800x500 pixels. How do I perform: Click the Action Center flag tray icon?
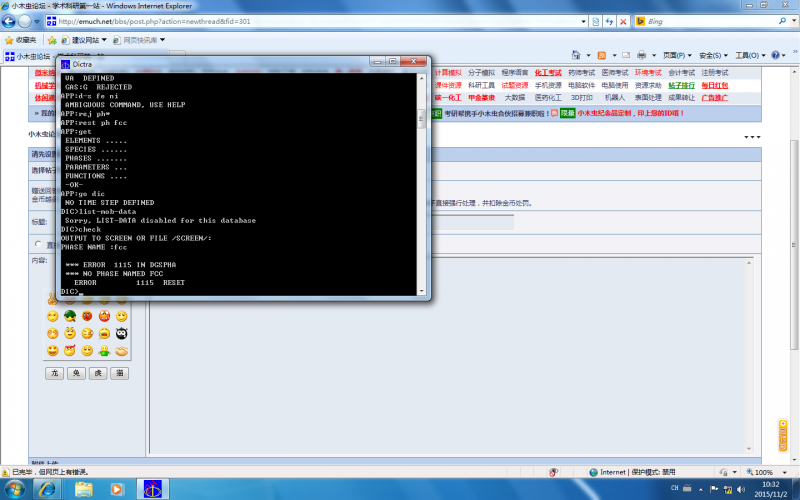[x=714, y=489]
